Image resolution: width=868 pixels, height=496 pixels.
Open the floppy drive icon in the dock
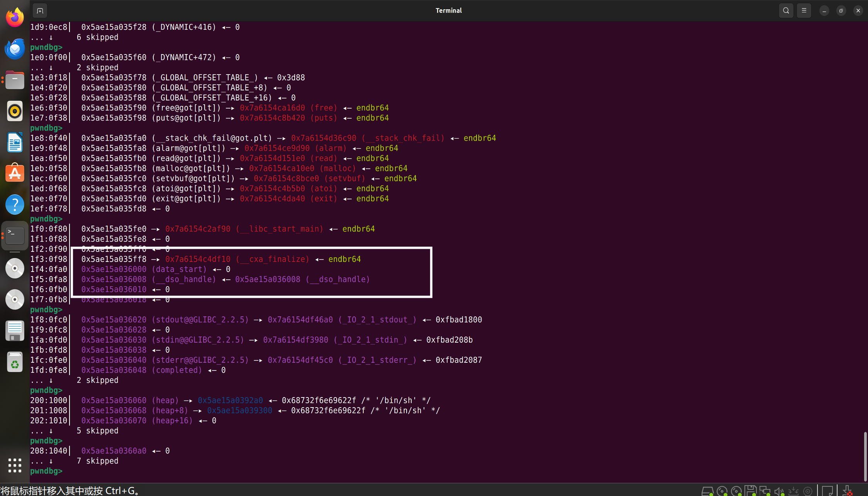15,331
